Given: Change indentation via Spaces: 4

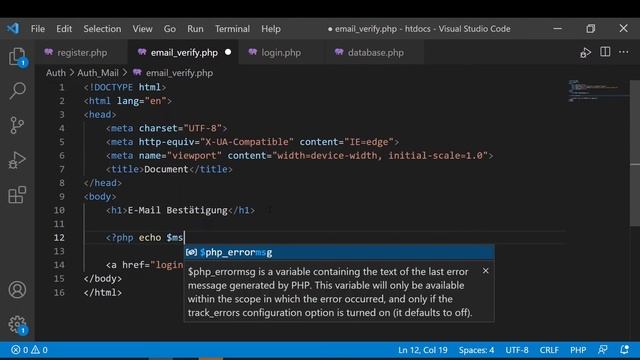Looking at the screenshot, I should (476, 350).
